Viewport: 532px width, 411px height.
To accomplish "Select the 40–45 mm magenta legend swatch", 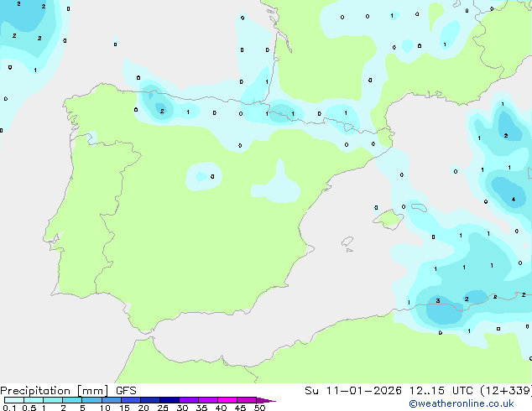I will (227, 400).
